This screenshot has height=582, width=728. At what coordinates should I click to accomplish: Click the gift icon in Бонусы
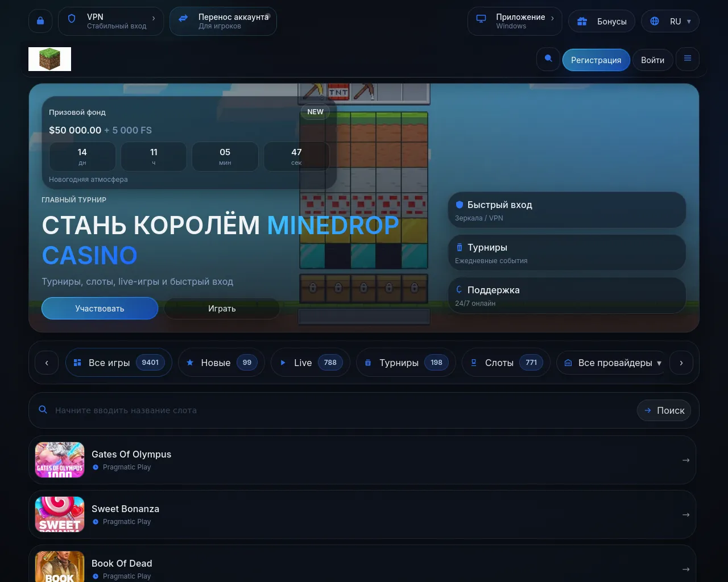(582, 22)
